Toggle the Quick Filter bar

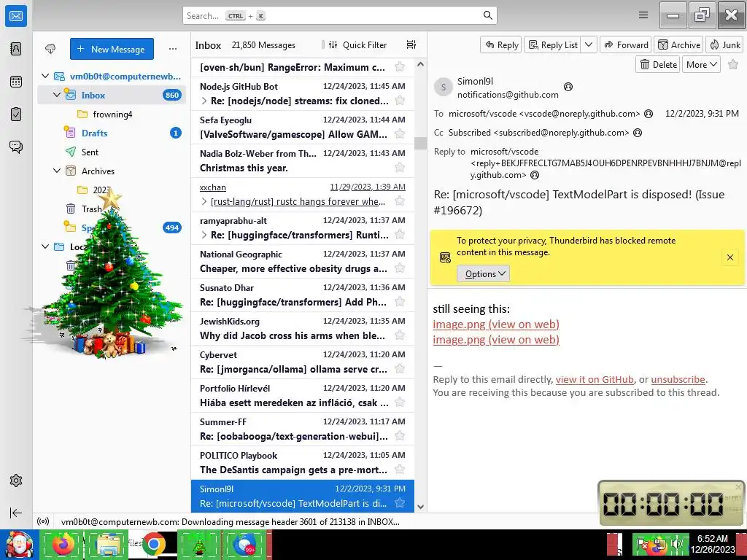click(x=357, y=44)
